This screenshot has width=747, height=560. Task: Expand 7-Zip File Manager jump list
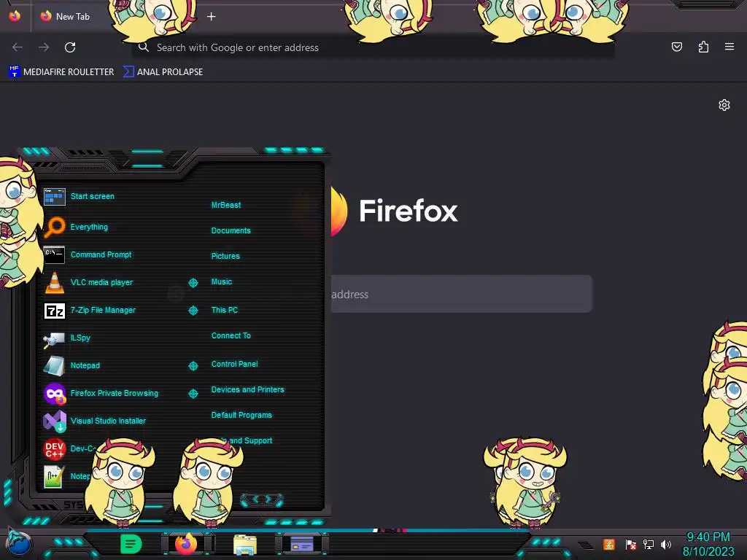pyautogui.click(x=193, y=311)
